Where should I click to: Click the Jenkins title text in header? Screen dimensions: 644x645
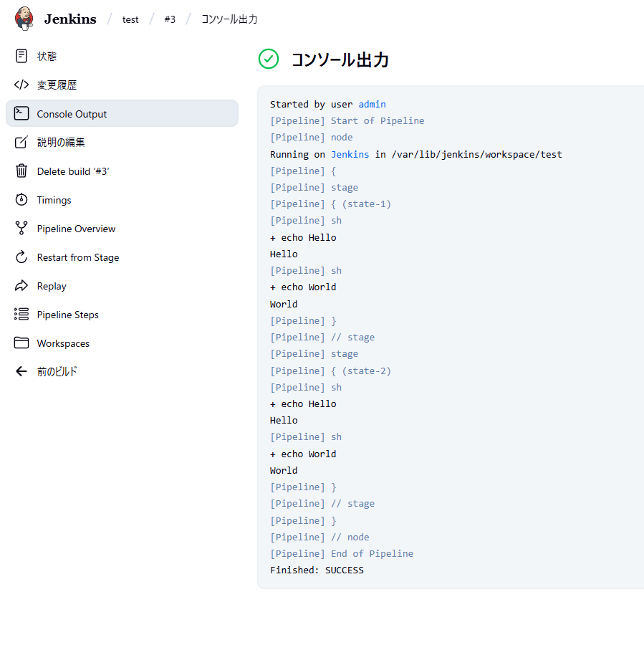(70, 19)
